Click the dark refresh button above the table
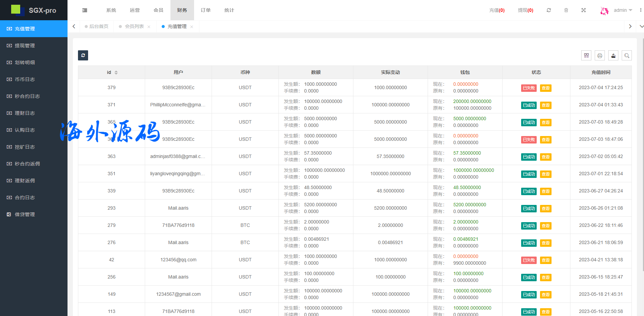Image resolution: width=644 pixels, height=316 pixels. 83,55
